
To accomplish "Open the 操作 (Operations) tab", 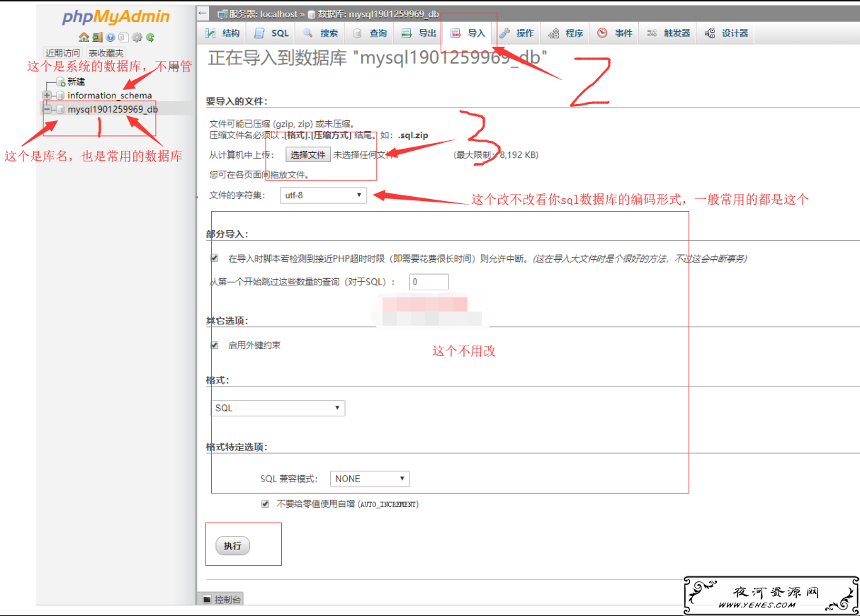I will (x=516, y=33).
